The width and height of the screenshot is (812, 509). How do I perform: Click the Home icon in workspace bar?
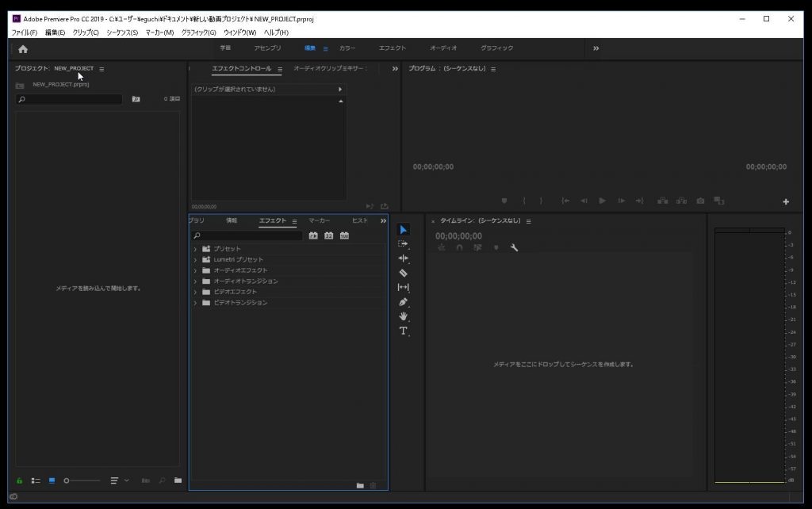click(x=23, y=48)
